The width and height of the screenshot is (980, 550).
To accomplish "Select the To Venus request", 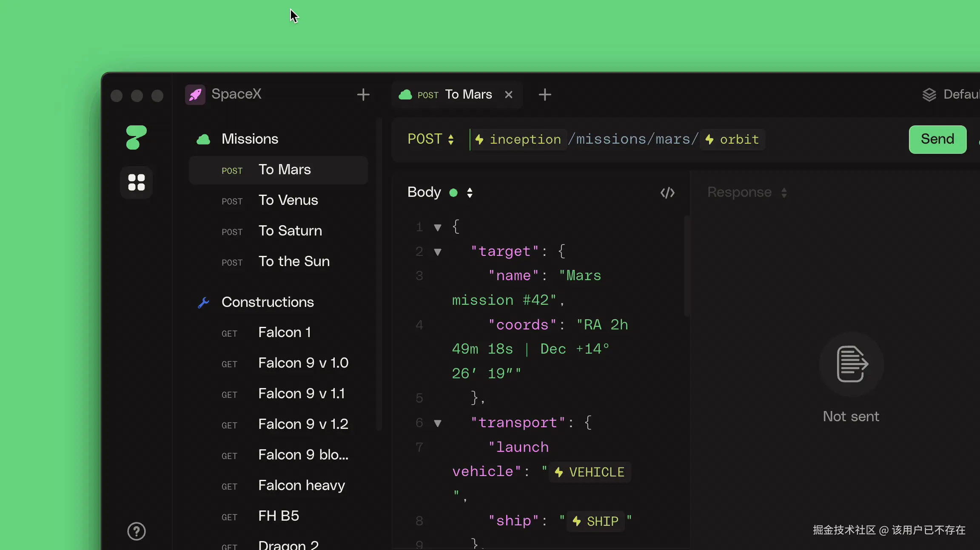I will [x=288, y=200].
